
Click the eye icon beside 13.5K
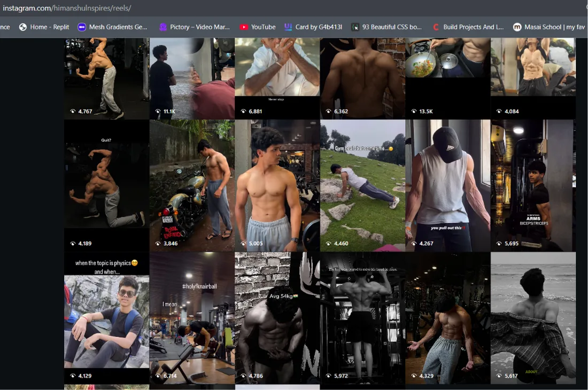(414, 111)
